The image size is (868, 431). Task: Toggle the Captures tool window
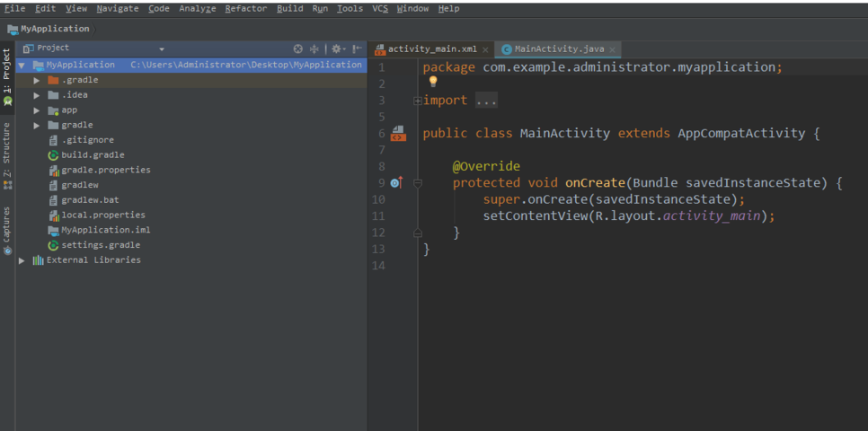click(7, 230)
